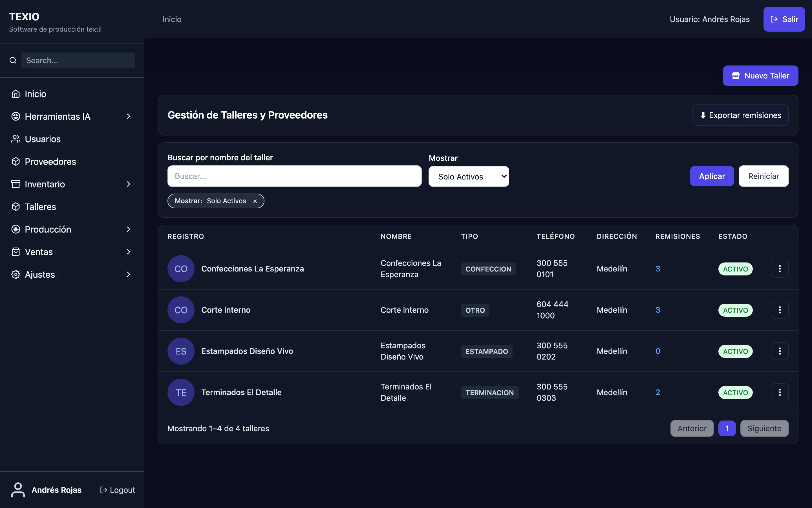Viewport: 812px width, 508px height.
Task: Open Talleres from the sidebar
Action: (72, 207)
